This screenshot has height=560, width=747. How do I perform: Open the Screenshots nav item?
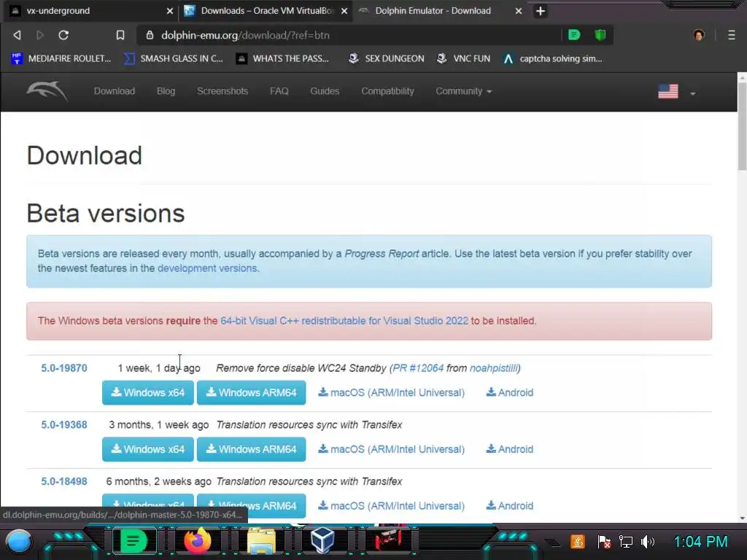coord(222,91)
